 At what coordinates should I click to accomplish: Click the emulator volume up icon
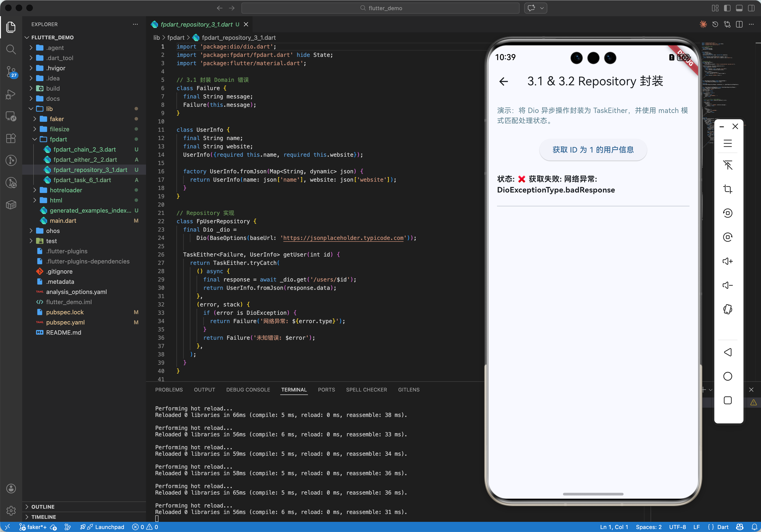[x=728, y=261]
